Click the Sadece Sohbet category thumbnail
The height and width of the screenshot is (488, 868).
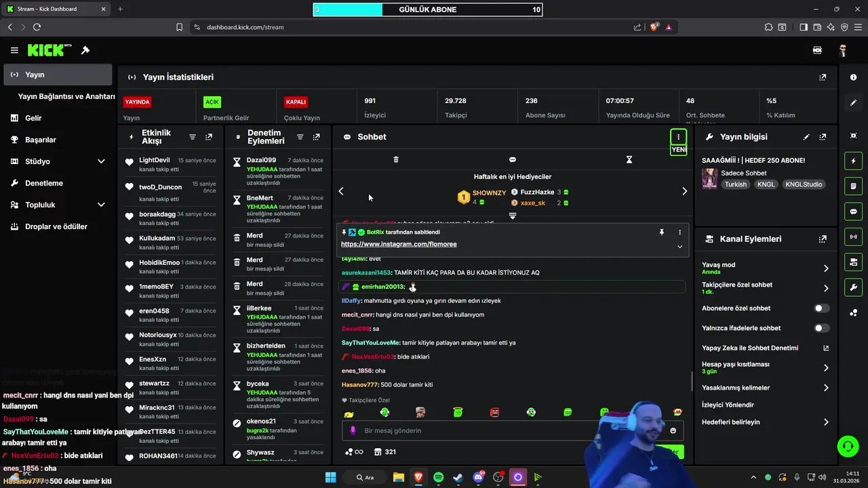[x=709, y=179]
